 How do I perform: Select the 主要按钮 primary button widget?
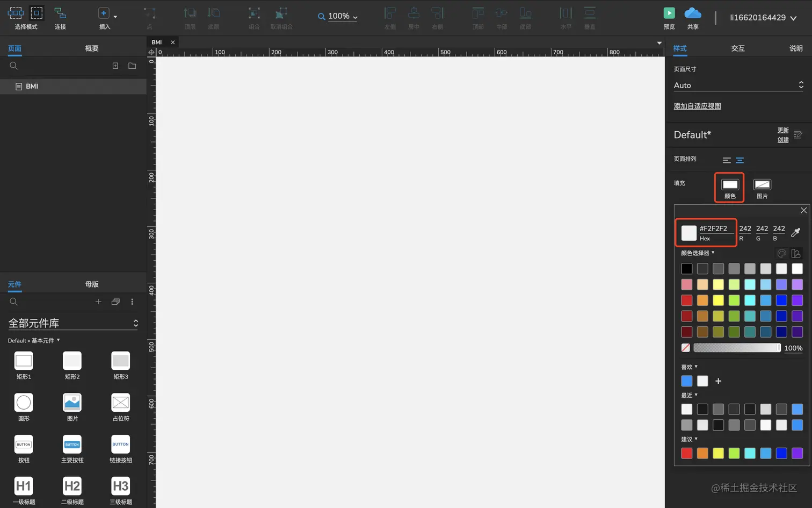(x=72, y=448)
